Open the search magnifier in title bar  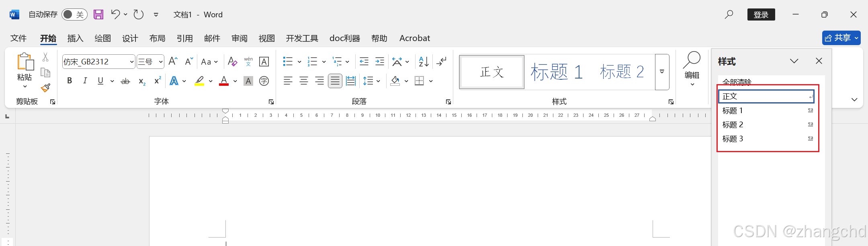tap(729, 14)
